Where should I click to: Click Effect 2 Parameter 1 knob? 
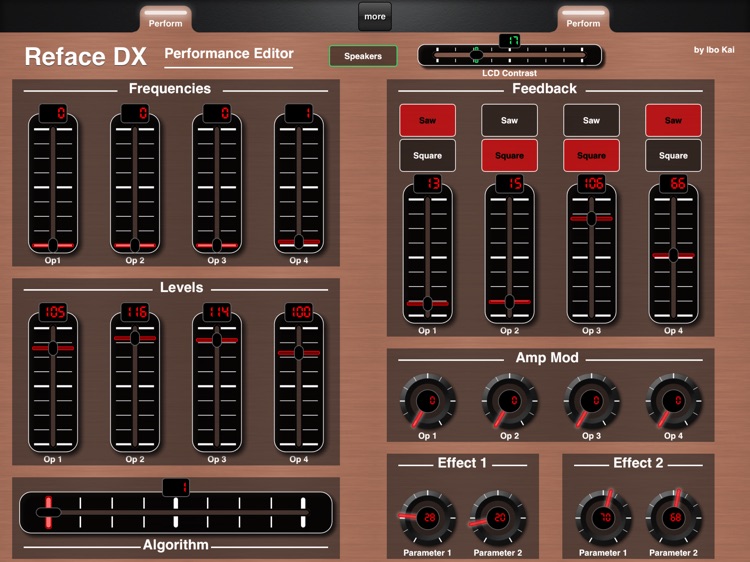[x=603, y=518]
